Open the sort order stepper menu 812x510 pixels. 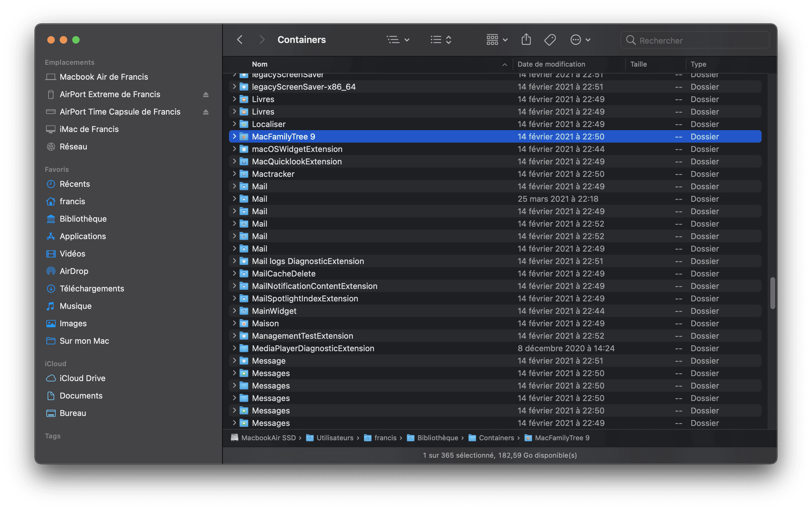[441, 40]
